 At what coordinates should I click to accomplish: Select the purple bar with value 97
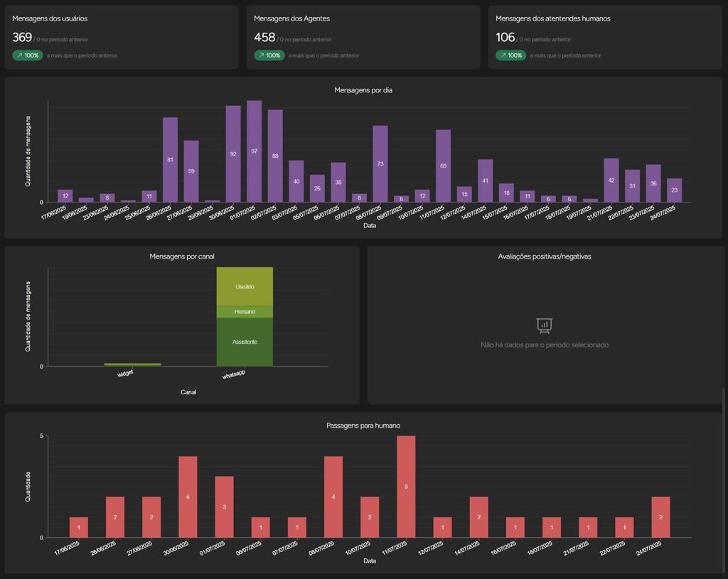pyautogui.click(x=254, y=151)
